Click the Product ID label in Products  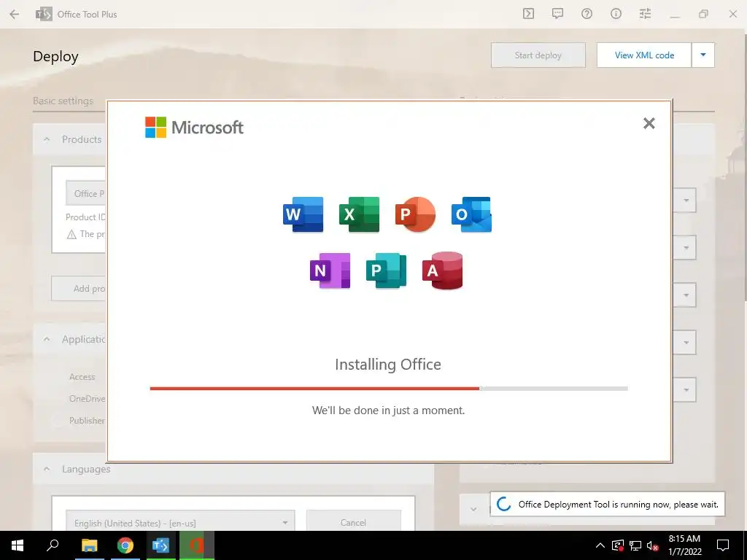(x=86, y=217)
